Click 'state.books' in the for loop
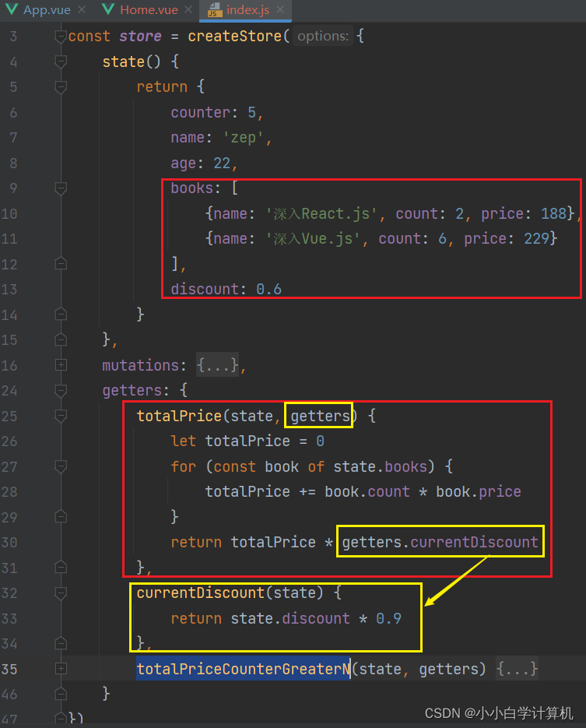This screenshot has height=728, width=586. (x=380, y=466)
